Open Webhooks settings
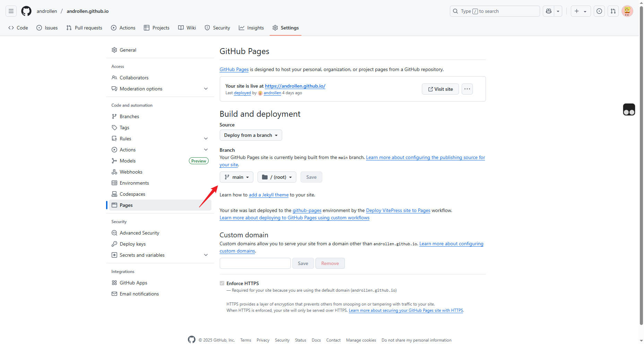Image resolution: width=644 pixels, height=344 pixels. point(160,172)
